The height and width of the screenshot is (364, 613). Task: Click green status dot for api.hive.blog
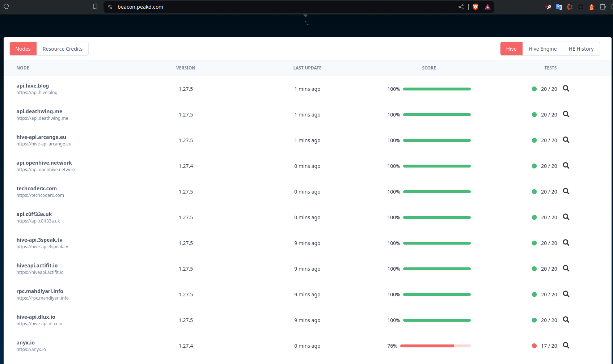[534, 89]
